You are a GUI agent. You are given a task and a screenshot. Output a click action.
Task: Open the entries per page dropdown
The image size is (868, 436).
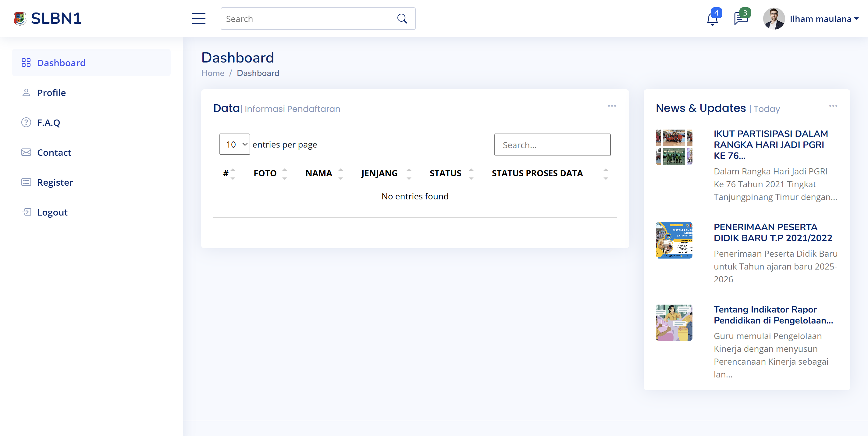tap(234, 144)
